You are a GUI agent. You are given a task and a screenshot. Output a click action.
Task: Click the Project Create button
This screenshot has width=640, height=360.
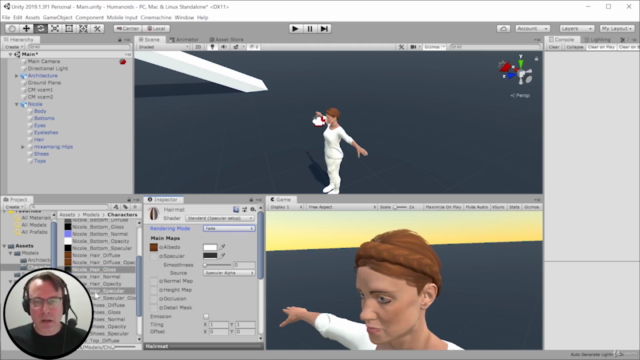click(14, 207)
